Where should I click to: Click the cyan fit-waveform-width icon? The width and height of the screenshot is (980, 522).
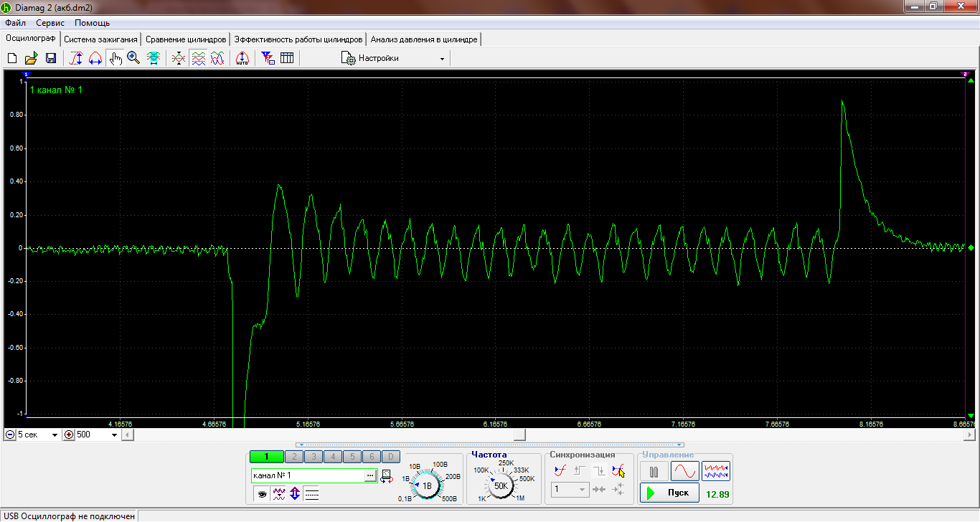tap(153, 58)
